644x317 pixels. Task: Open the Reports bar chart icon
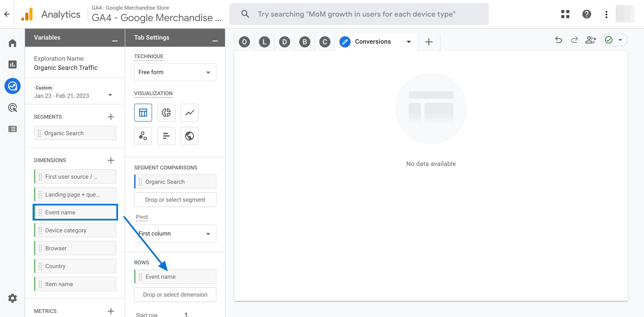click(x=13, y=64)
